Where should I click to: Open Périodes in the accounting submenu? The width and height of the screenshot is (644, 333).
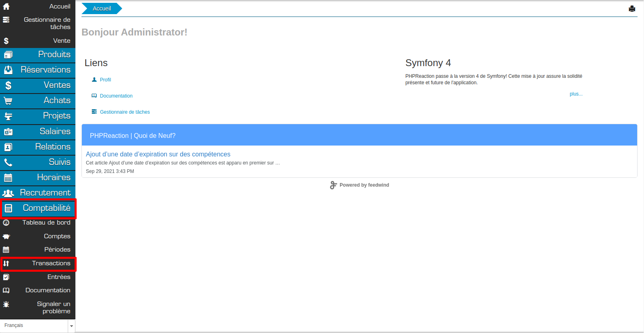[x=57, y=250]
